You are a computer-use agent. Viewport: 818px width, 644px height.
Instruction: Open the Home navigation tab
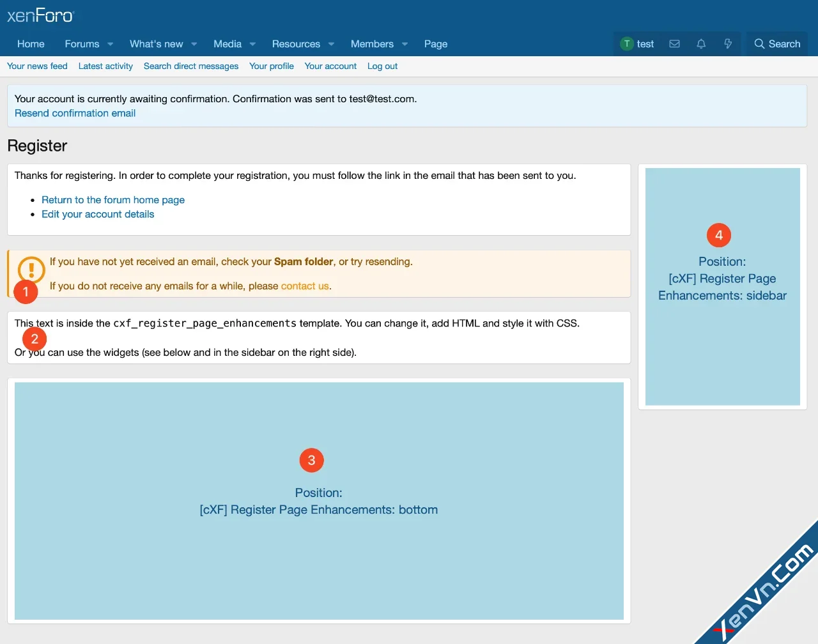click(x=31, y=44)
